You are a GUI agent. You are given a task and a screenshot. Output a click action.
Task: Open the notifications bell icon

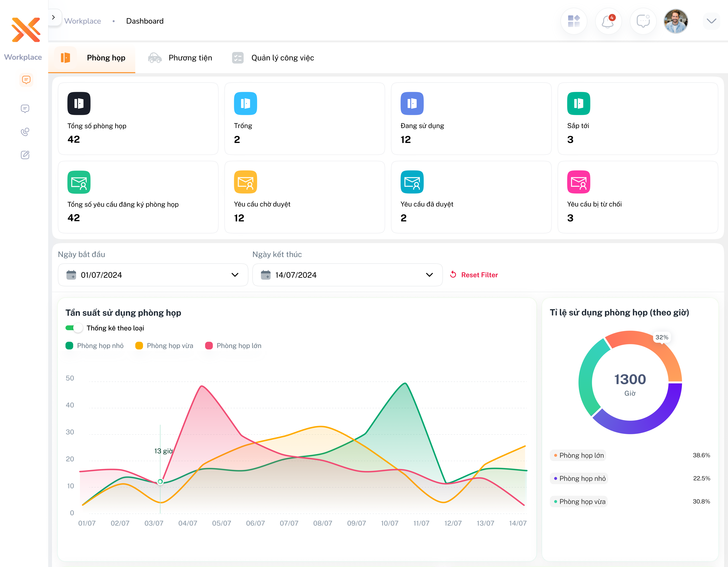(x=608, y=21)
